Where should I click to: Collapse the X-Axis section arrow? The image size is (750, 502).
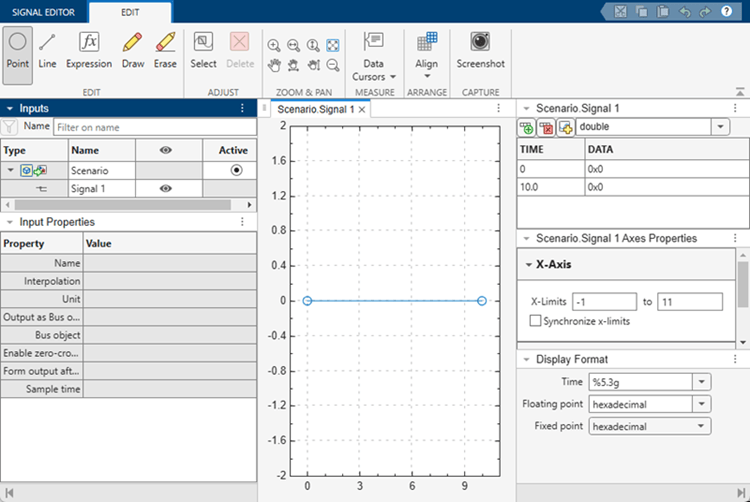529,264
